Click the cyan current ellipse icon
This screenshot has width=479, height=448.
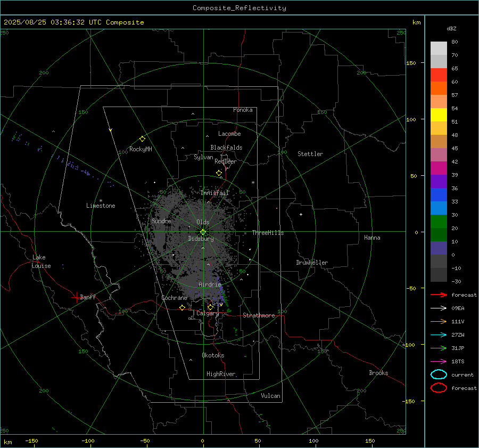pos(439,374)
